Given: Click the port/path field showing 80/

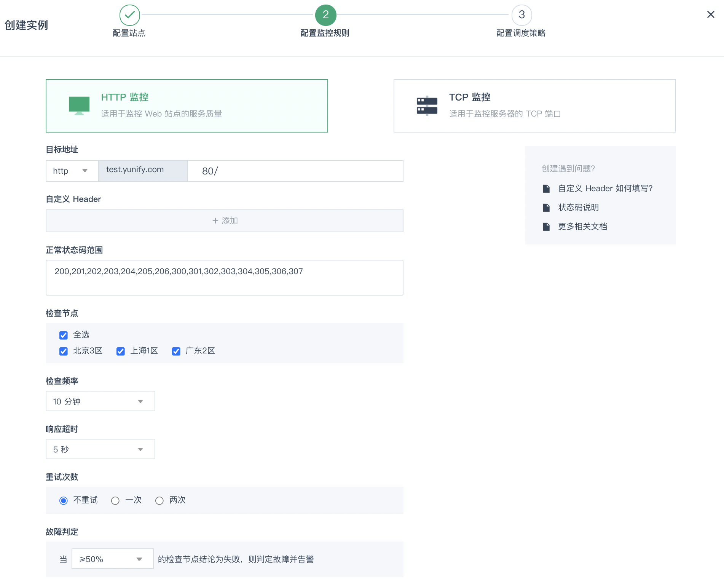Looking at the screenshot, I should [x=295, y=171].
